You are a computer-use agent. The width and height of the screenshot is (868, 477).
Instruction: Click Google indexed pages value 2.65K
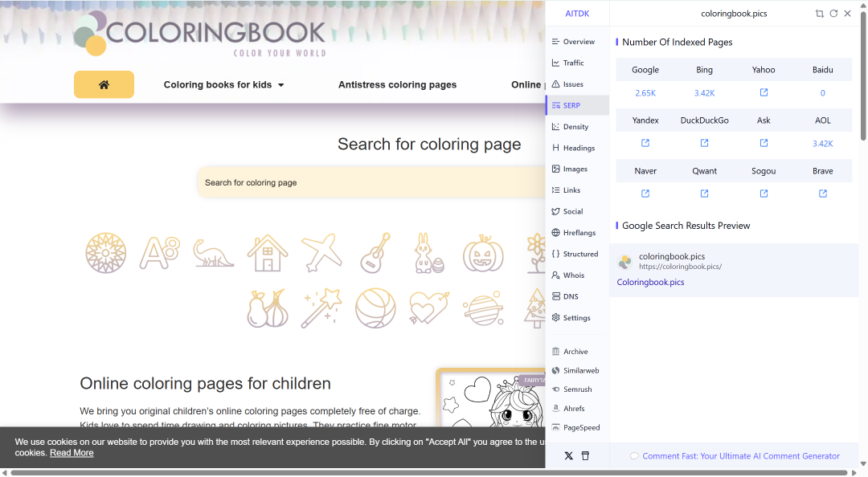(x=645, y=93)
